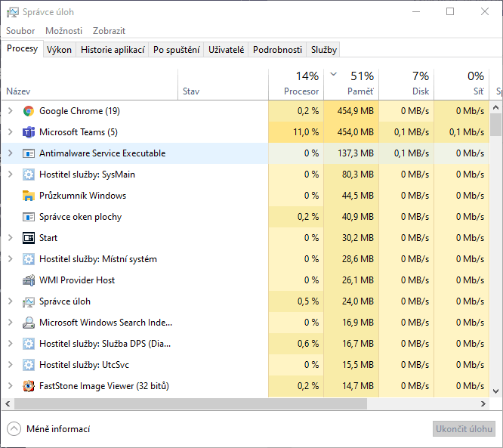
Task: Switch to the Podrobnosti tab
Action: coord(277,50)
